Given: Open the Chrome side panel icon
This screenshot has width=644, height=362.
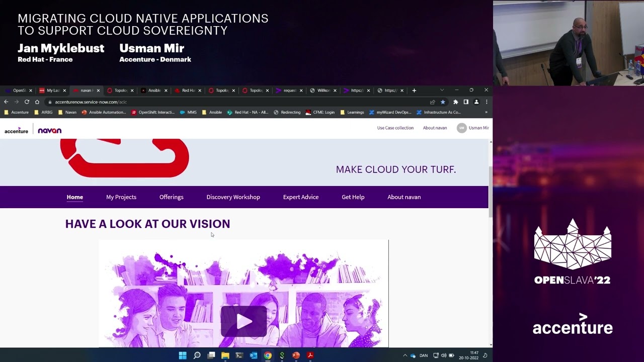Looking at the screenshot, I should [466, 102].
